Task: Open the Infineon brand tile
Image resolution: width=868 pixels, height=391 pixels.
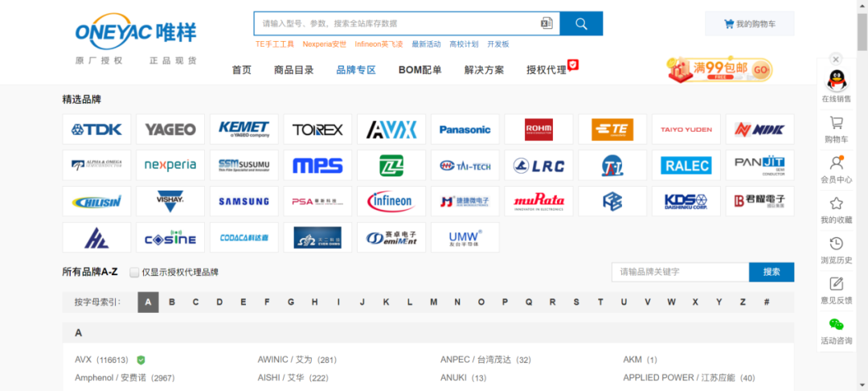Action: [391, 201]
